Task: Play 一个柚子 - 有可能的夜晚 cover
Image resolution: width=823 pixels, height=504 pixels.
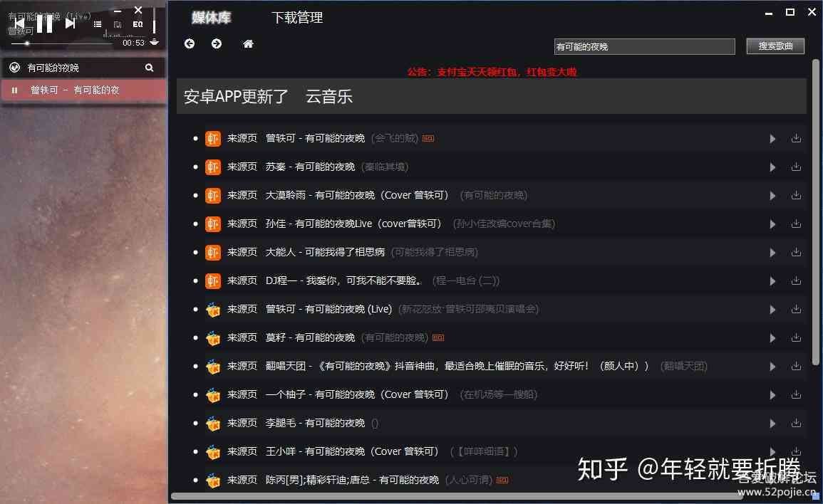Action: (x=772, y=395)
